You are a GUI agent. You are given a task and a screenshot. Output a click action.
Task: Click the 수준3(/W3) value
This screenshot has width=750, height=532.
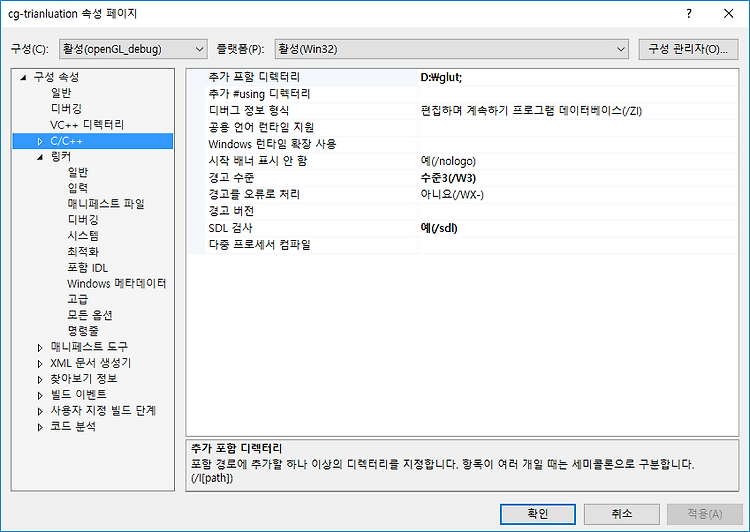(448, 178)
